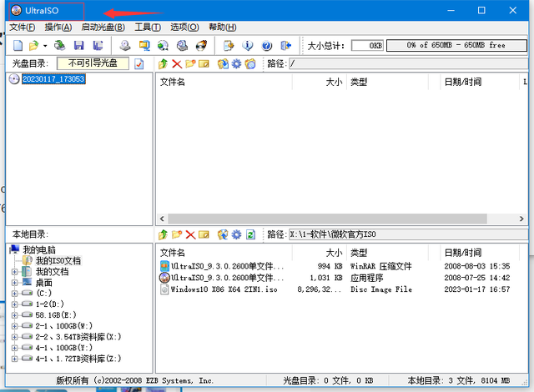Click the left scroll arrow of image pane
The image size is (534, 392).
tap(162, 219)
